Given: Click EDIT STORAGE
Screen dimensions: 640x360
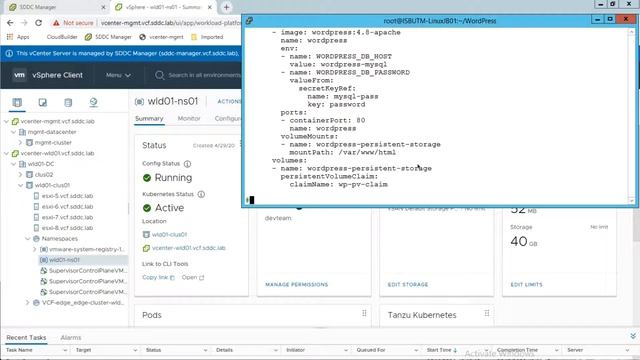Looking at the screenshot, I should coord(408,284).
